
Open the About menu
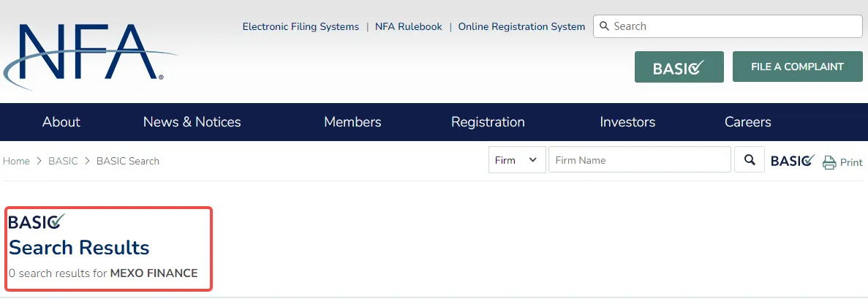point(61,122)
